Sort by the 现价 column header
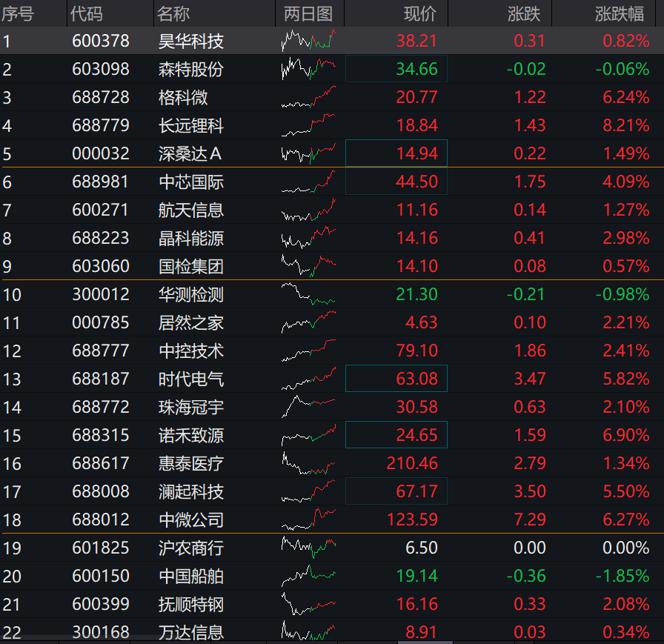Image resolution: width=664 pixels, height=644 pixels. pyautogui.click(x=420, y=14)
